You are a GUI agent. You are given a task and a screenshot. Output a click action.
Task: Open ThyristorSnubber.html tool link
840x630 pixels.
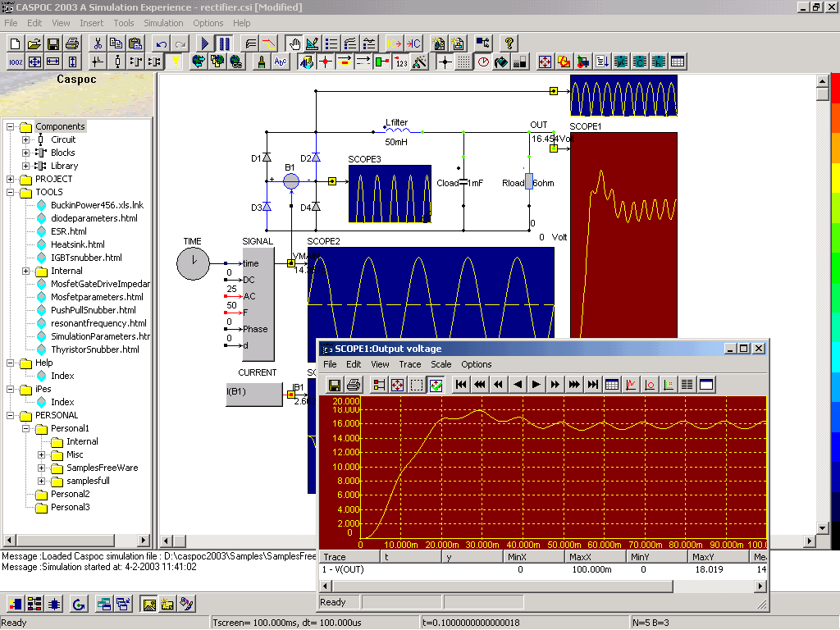click(95, 349)
